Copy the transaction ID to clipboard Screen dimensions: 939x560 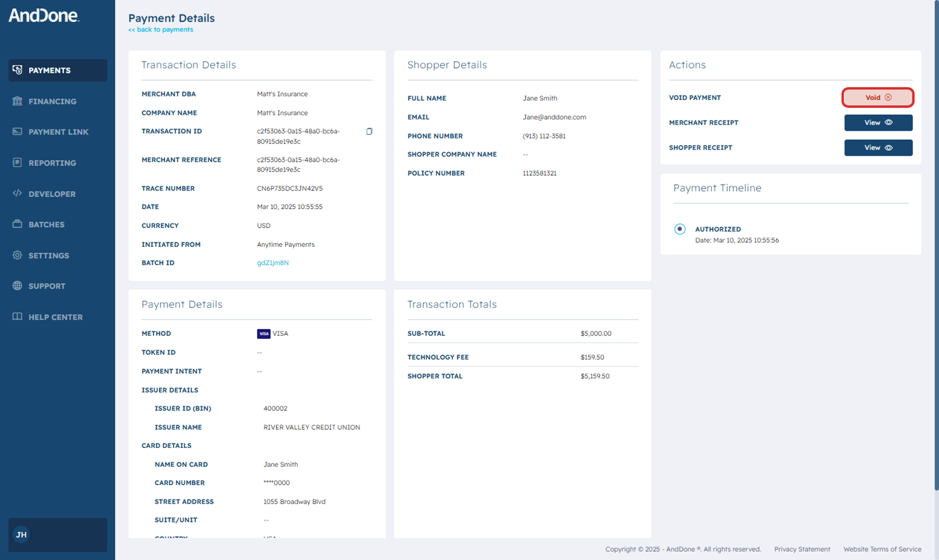click(x=369, y=131)
